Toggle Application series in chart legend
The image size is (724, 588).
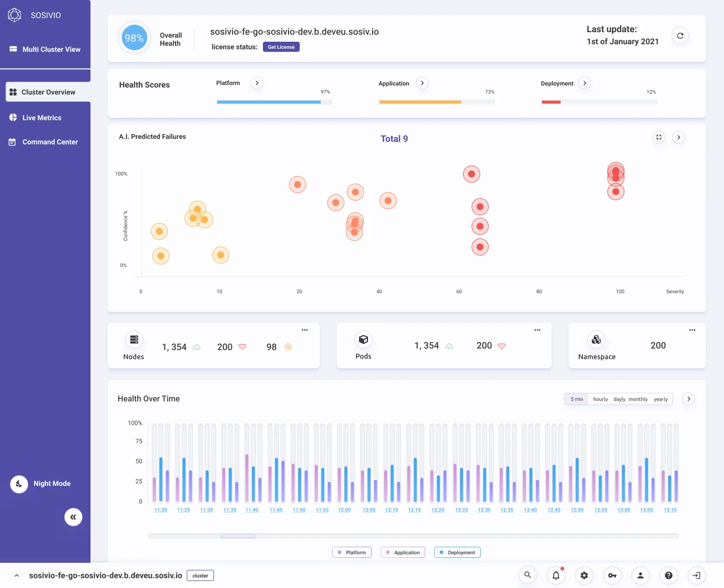pyautogui.click(x=403, y=552)
